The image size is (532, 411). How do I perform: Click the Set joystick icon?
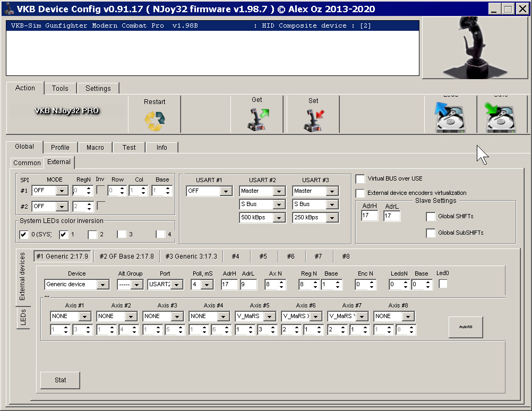tap(314, 120)
